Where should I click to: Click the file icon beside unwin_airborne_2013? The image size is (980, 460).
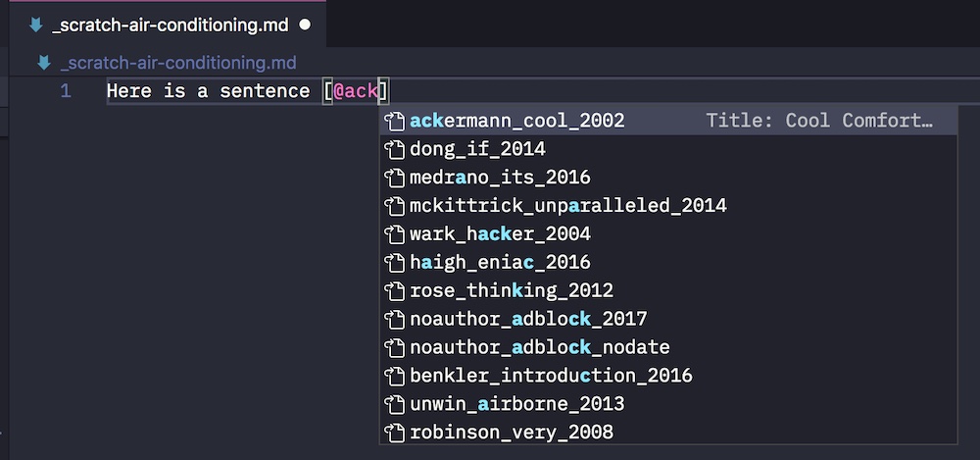click(x=394, y=404)
